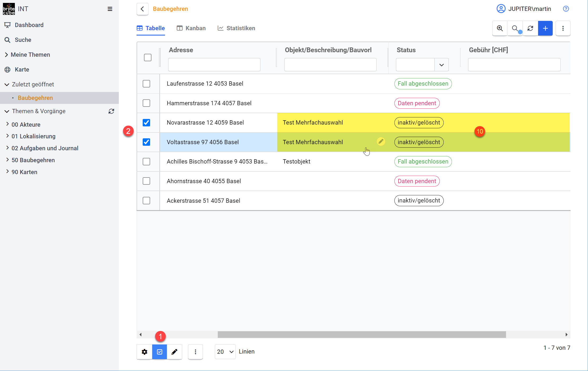588x371 pixels.
Task: Click the bottom edit pencil button
Action: click(175, 352)
